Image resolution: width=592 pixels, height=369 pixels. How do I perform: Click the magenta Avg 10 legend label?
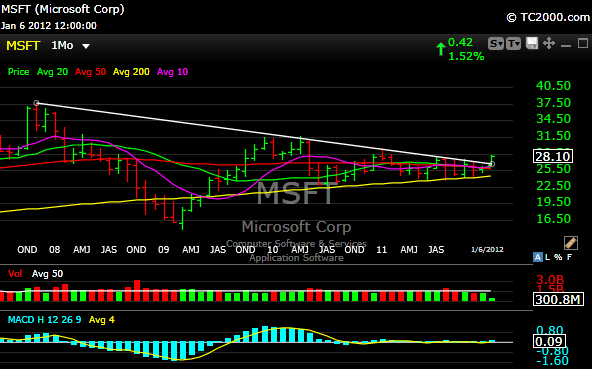(173, 72)
